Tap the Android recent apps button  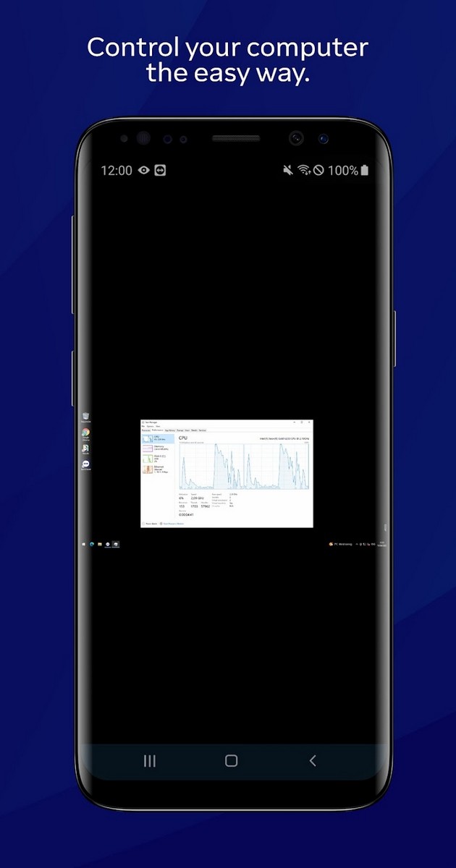(150, 760)
